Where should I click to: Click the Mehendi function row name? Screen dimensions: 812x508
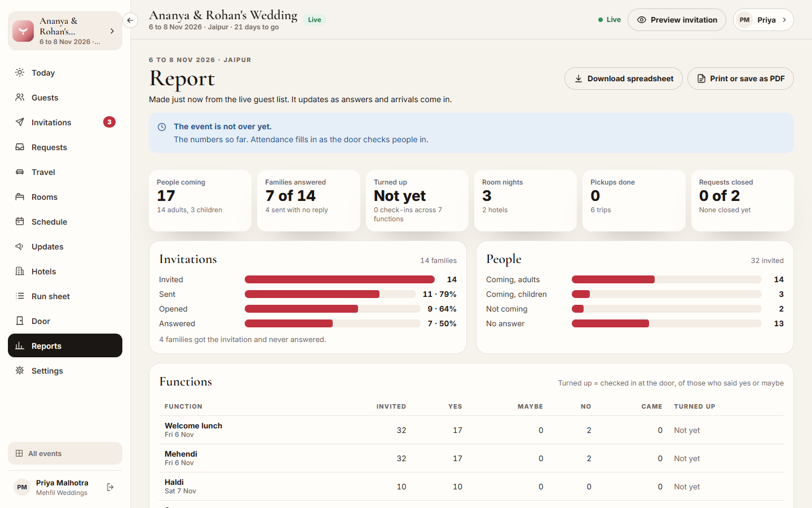(x=181, y=454)
